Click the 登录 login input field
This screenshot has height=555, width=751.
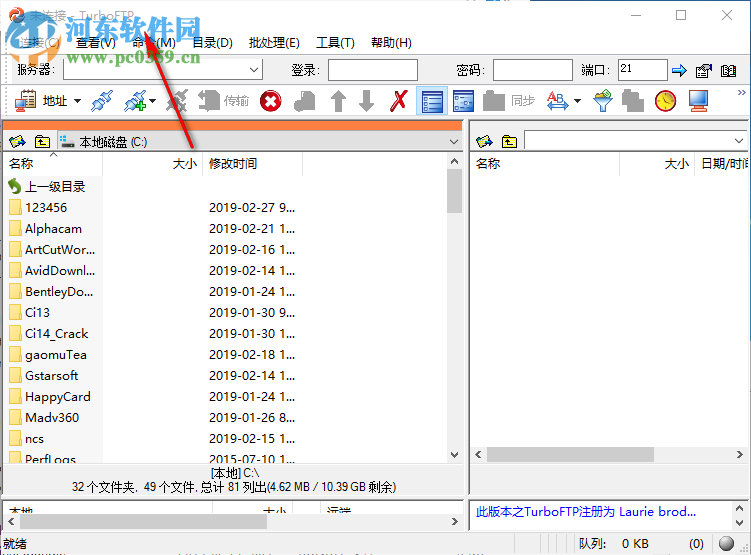pos(373,70)
